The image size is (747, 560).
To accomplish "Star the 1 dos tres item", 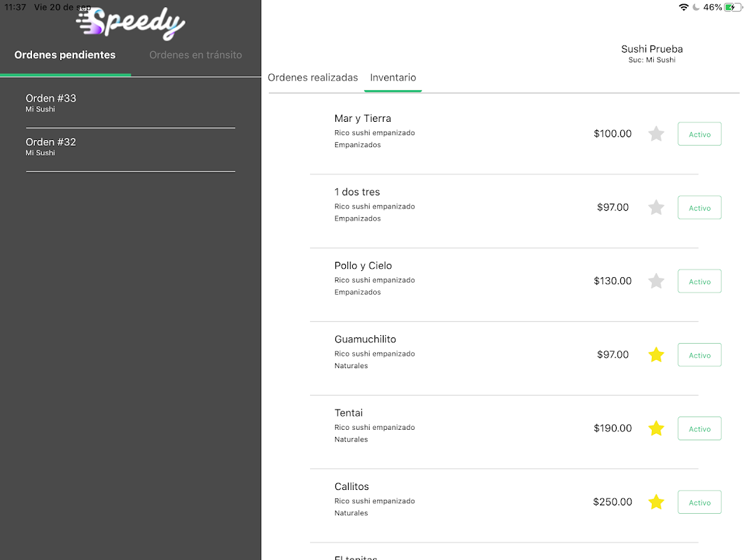I will 656,207.
